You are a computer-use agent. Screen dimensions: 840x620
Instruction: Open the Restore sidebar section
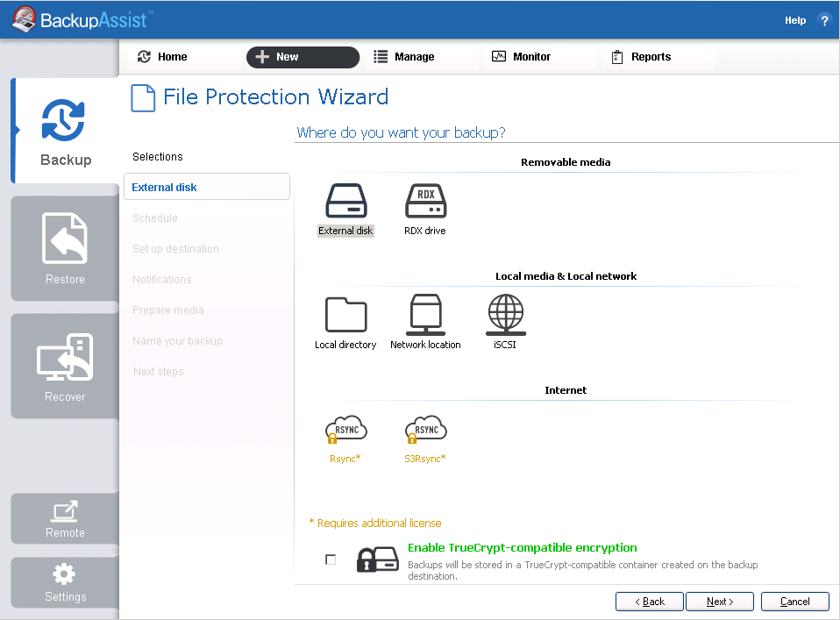[66, 249]
